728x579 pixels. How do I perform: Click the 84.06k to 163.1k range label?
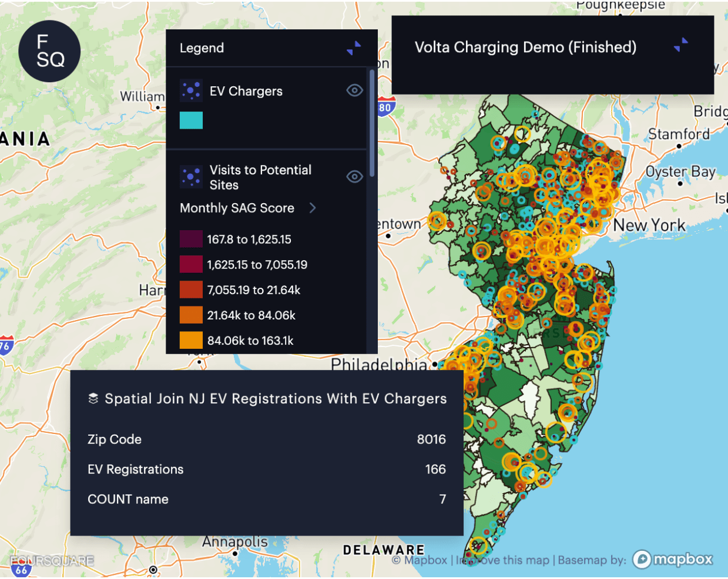tap(250, 341)
